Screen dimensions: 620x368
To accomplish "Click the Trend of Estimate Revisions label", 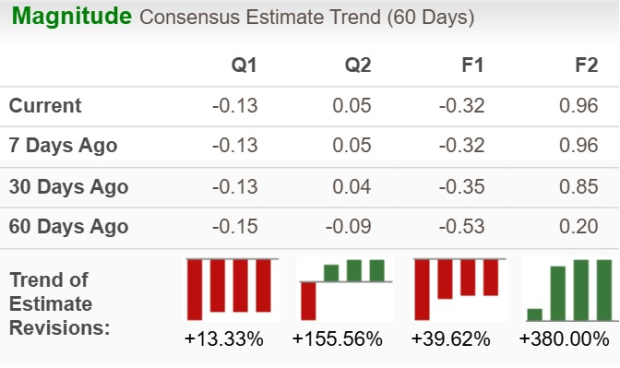I will (x=59, y=304).
